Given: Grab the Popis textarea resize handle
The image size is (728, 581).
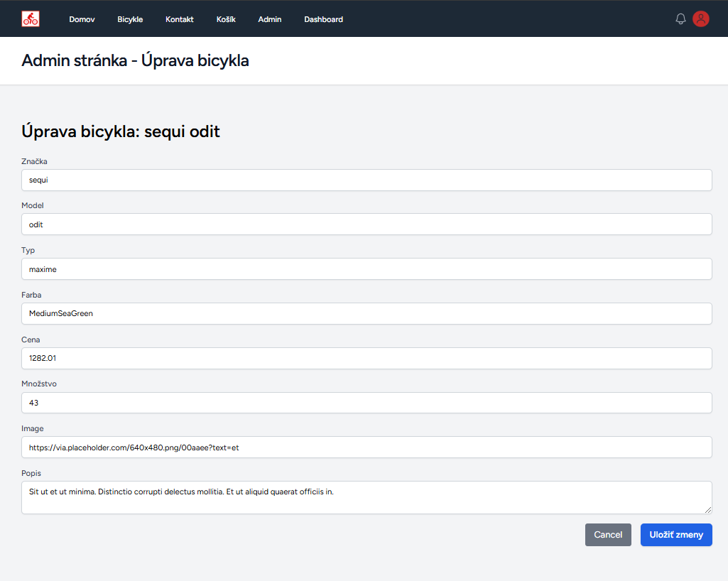Looking at the screenshot, I should click(x=707, y=510).
